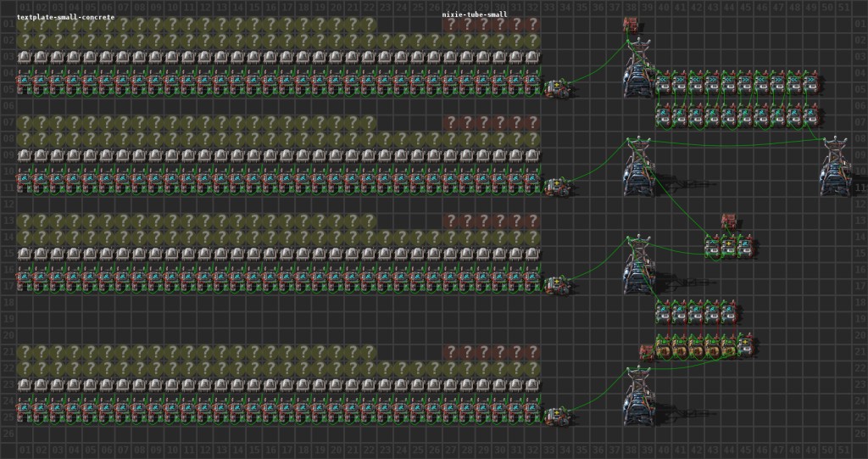
Task: Click the decider combinator in column 01, row 05
Action: pyautogui.click(x=25, y=82)
